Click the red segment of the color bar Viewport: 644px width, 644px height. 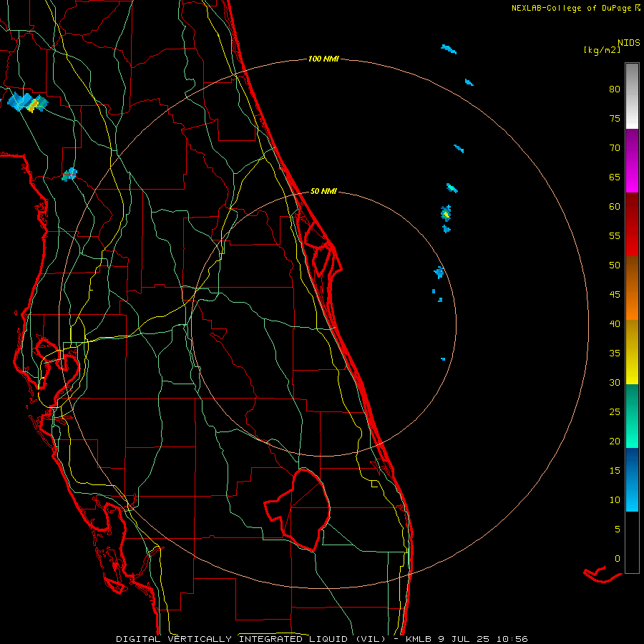click(632, 224)
